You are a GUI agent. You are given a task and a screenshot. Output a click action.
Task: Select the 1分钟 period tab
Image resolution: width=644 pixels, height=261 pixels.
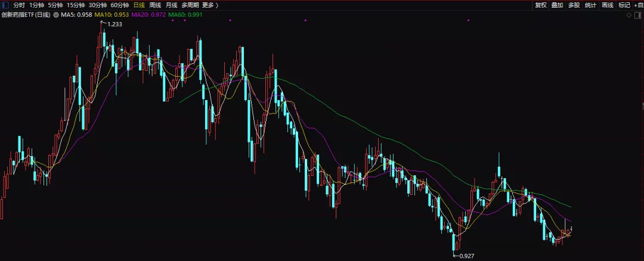point(36,5)
